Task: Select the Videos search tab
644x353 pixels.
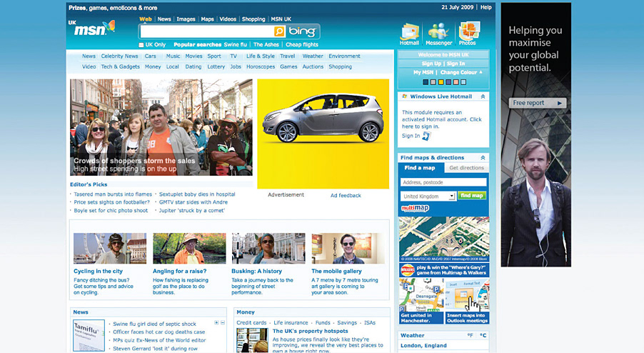Action: click(x=228, y=19)
